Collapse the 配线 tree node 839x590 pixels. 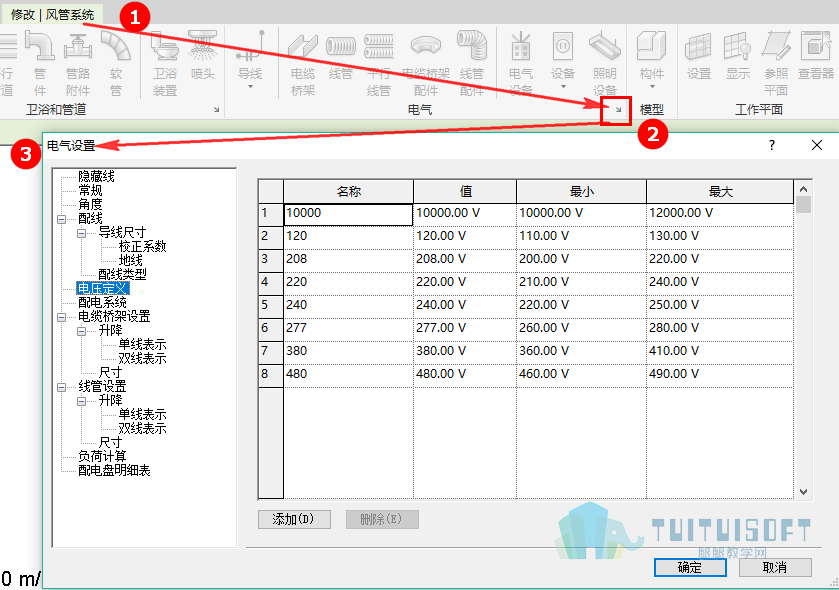(62, 219)
